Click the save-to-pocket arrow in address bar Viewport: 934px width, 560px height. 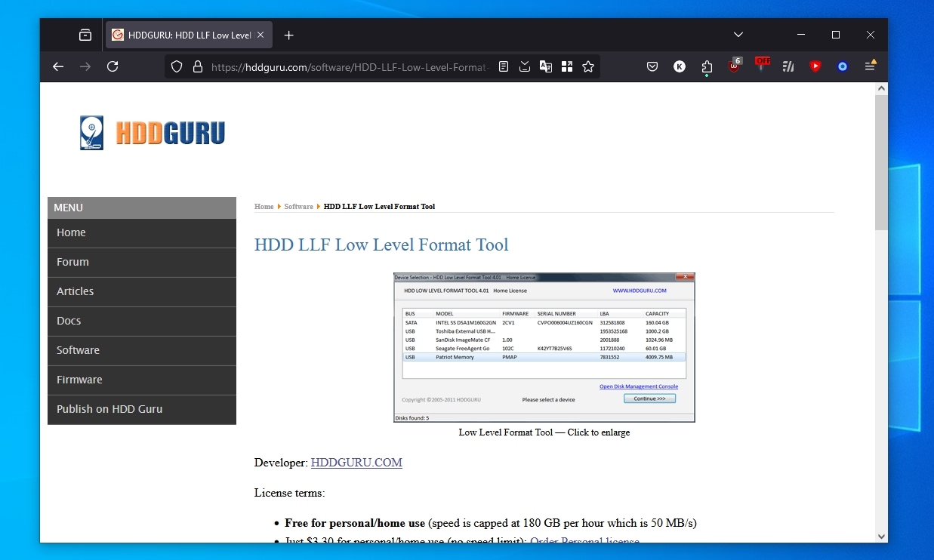[525, 66]
